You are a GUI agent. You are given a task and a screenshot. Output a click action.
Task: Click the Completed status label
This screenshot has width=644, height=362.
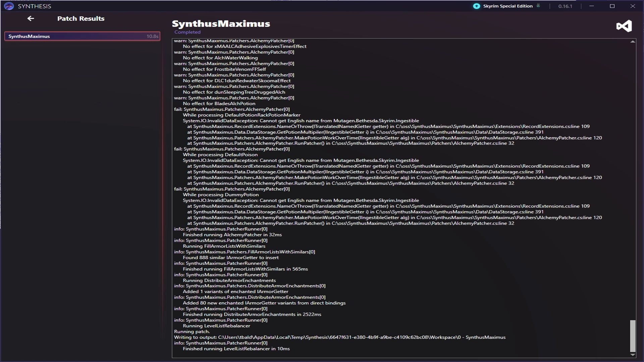pyautogui.click(x=187, y=32)
